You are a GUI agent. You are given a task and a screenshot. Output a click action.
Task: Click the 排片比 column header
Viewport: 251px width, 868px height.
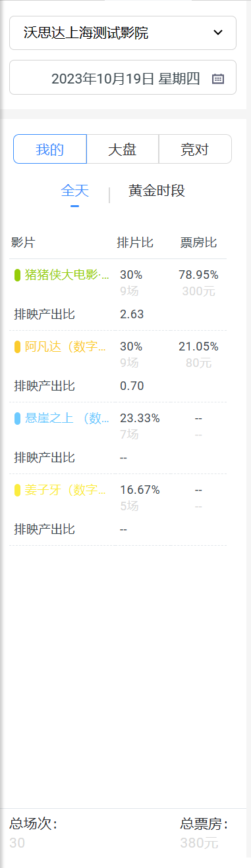point(135,243)
